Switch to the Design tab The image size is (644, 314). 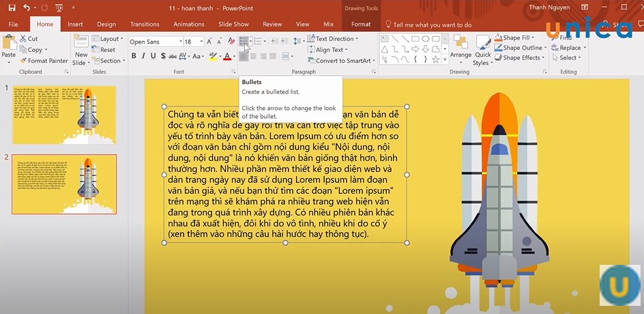click(106, 25)
